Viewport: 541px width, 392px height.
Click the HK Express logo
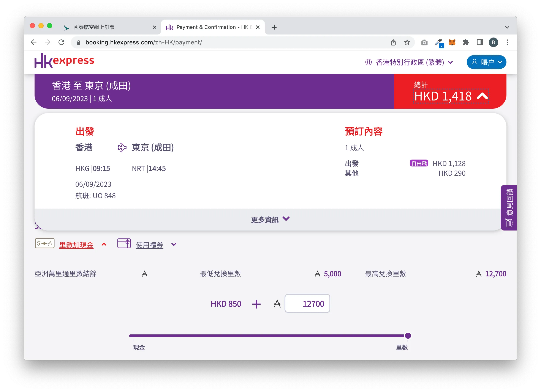pos(64,61)
